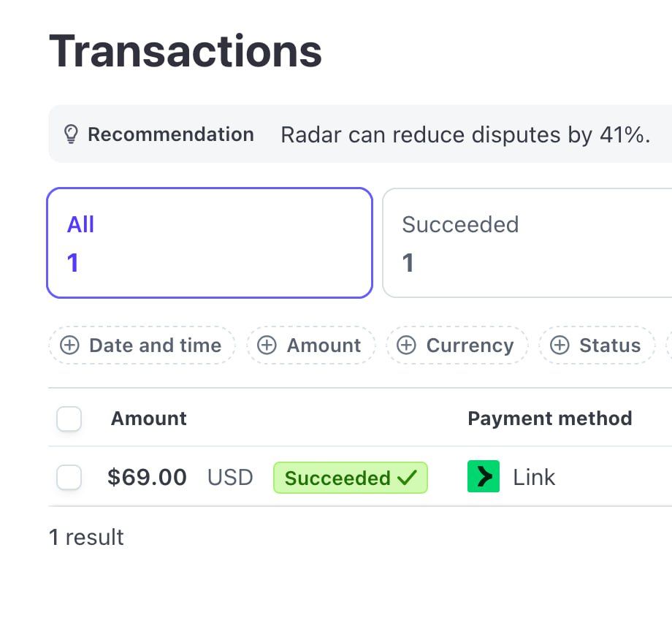Click the lightbulb Recommendation icon

point(71,134)
